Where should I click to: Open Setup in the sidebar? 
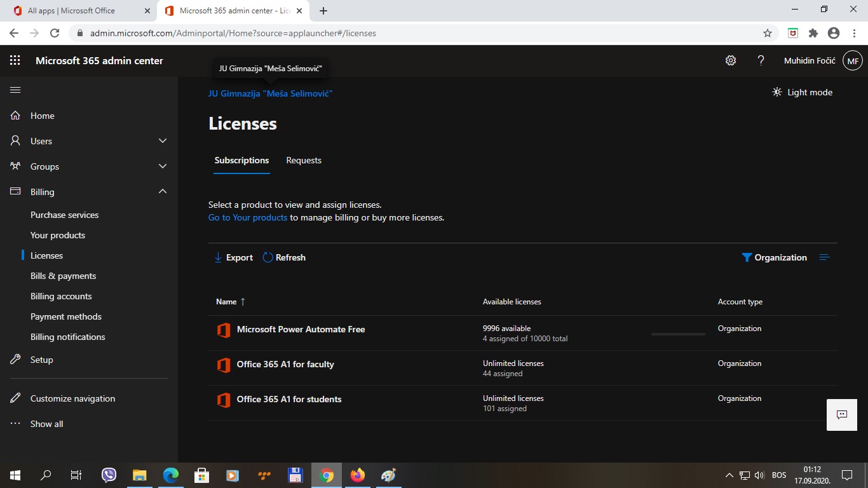pos(42,360)
